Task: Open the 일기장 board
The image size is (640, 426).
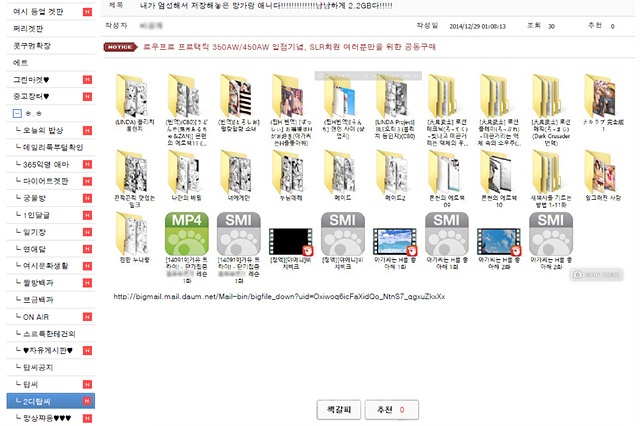Action: click(34, 232)
